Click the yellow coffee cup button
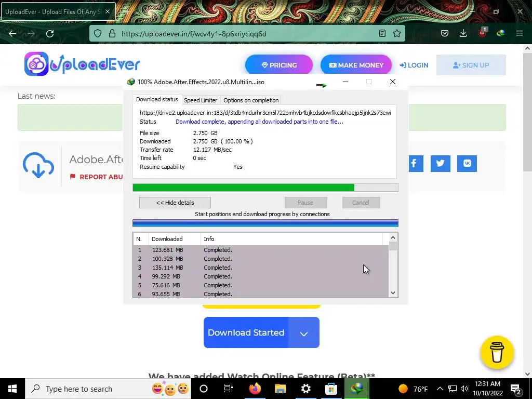Screen dimensions: 532x399 click(x=497, y=353)
